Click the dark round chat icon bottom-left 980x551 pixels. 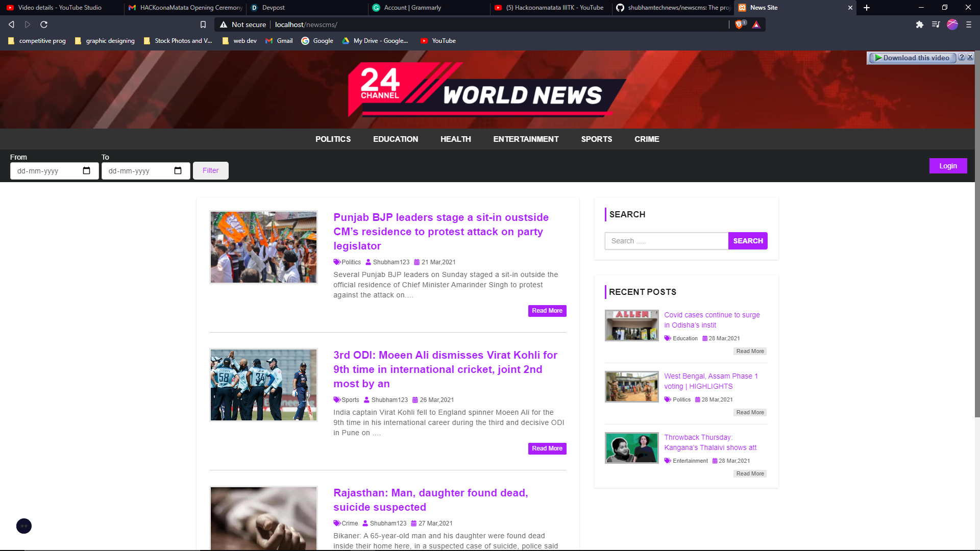click(24, 526)
